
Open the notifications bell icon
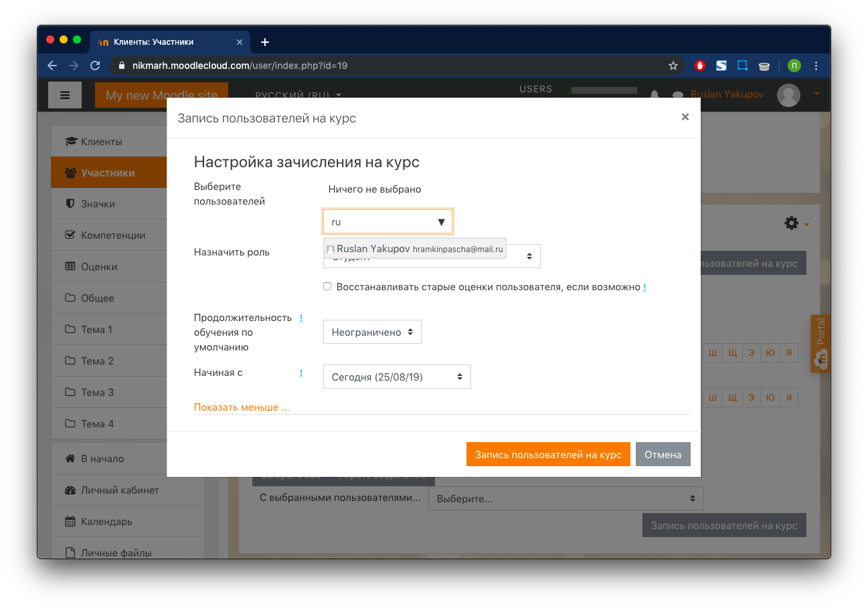tap(655, 95)
